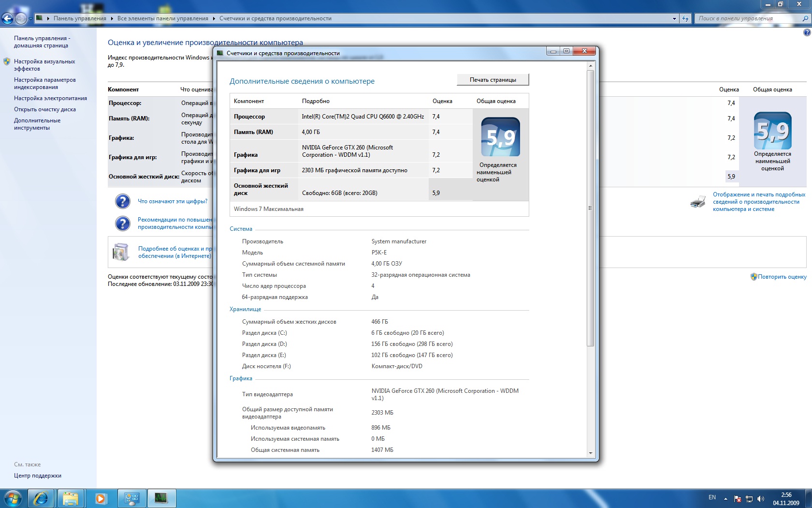812x508 pixels.
Task: Click '32-разрядная операционная система' value
Action: click(420, 275)
